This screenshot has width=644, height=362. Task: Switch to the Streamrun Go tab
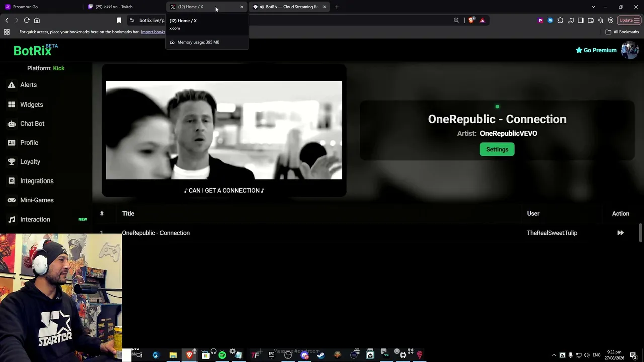click(x=40, y=7)
